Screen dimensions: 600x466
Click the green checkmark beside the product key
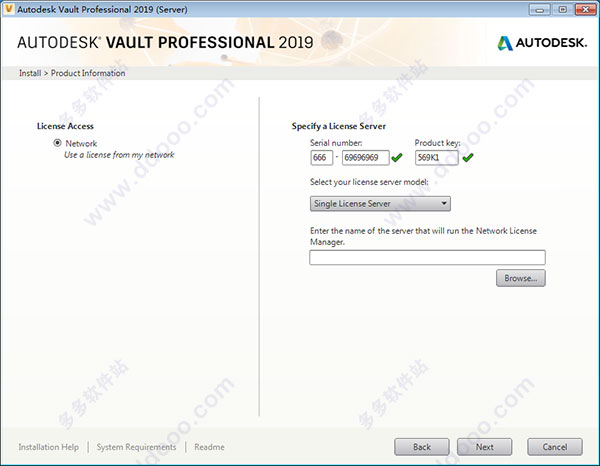point(468,157)
